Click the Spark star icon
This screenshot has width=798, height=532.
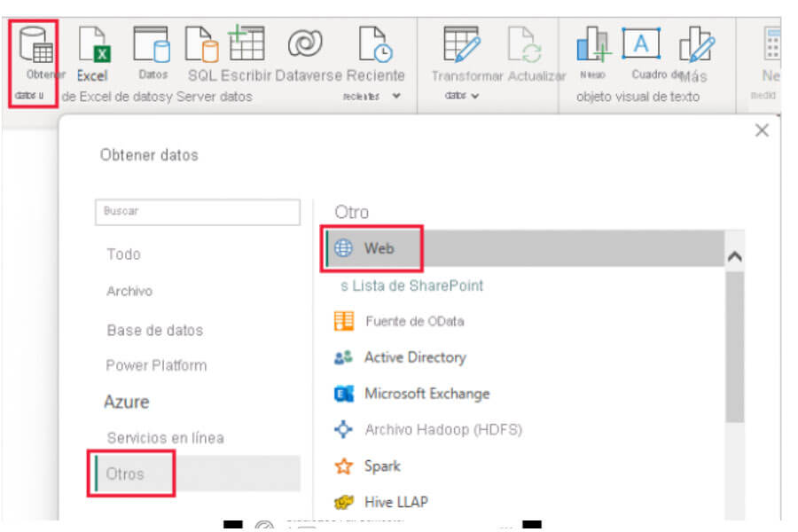tap(343, 465)
